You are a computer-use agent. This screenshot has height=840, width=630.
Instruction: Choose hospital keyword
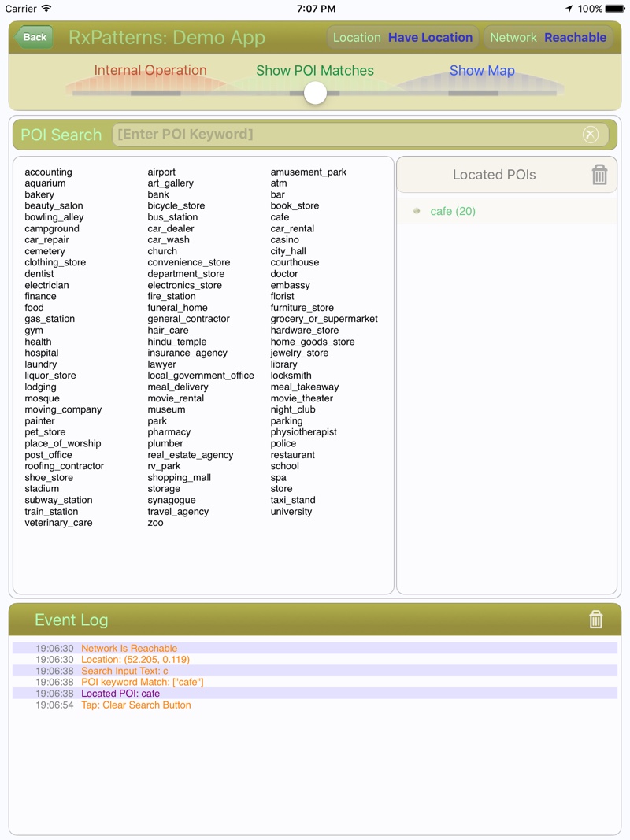tap(41, 353)
